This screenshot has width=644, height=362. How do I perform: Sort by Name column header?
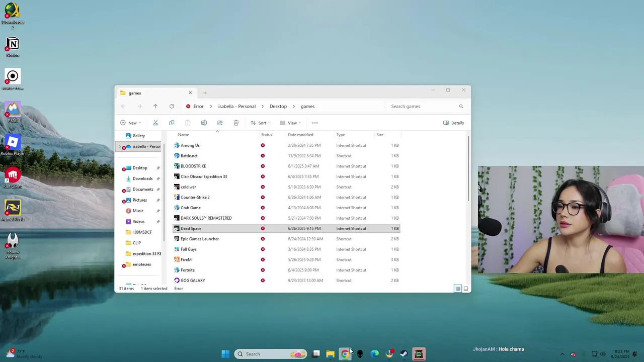pyautogui.click(x=183, y=135)
